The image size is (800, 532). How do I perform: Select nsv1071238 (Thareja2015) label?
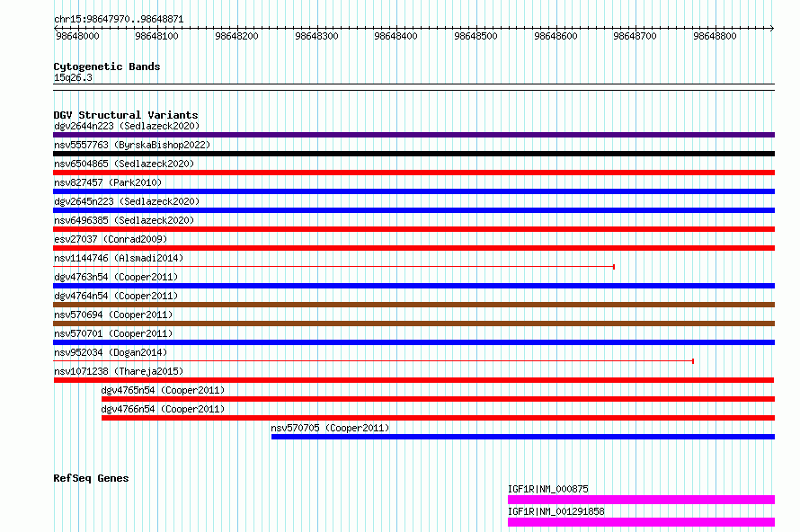click(x=119, y=371)
